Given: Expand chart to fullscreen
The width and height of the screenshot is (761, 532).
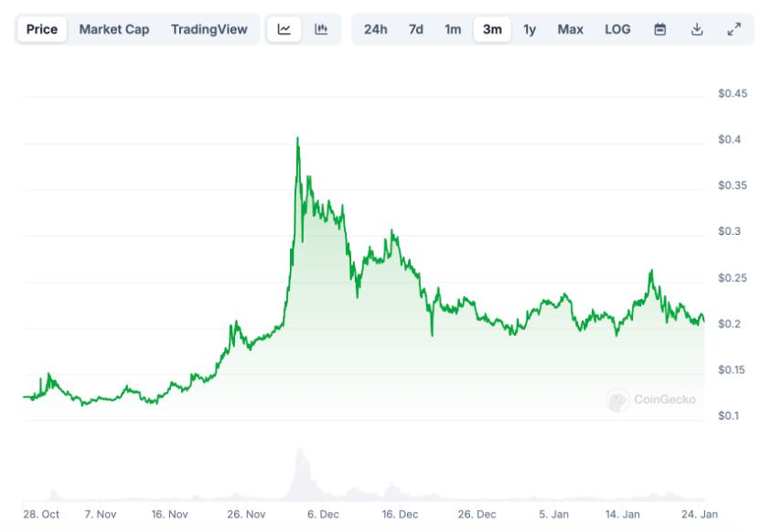Looking at the screenshot, I should pyautogui.click(x=734, y=29).
